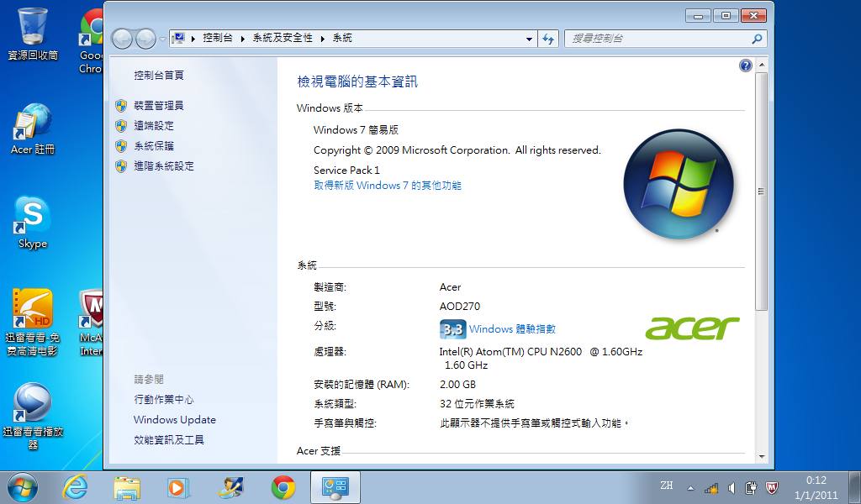Screen dimensions: 861x504
Task: Select the Control Panel taskbar button
Action: point(335,487)
